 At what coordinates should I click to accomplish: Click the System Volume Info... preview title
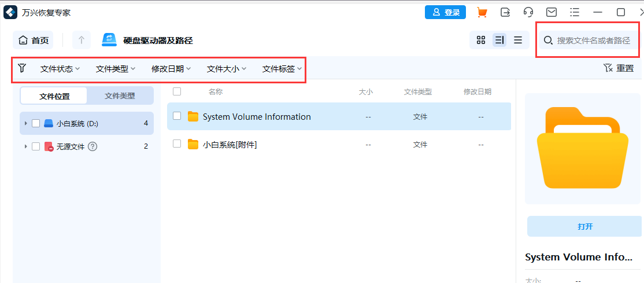pyautogui.click(x=579, y=258)
